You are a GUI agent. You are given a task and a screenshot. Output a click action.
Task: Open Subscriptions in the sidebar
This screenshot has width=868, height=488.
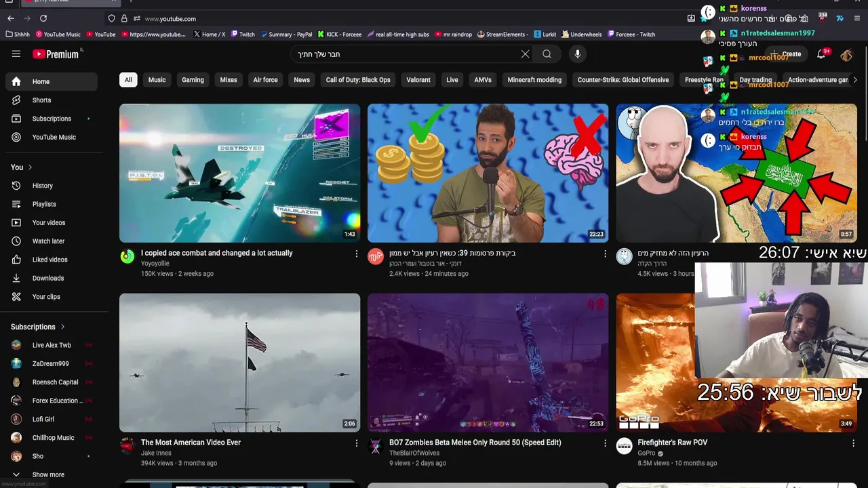point(52,119)
